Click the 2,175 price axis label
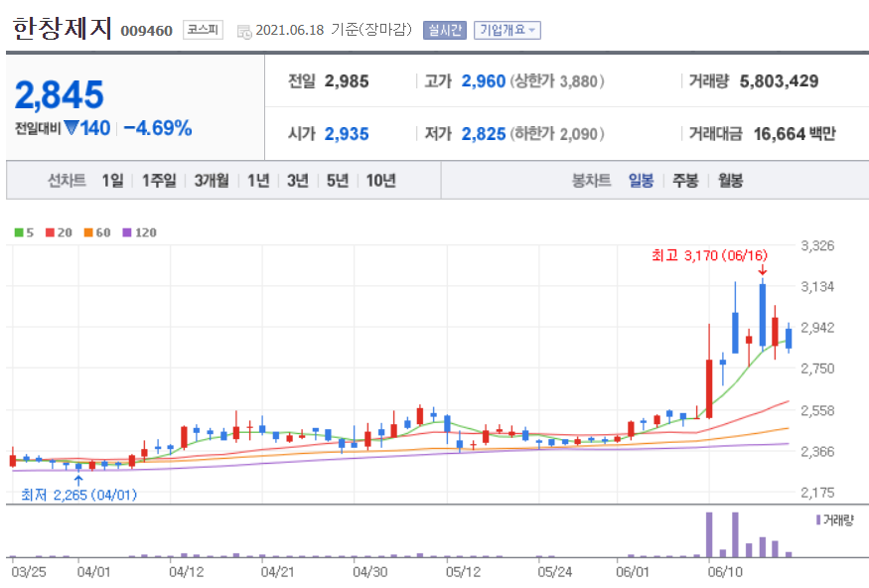Image resolution: width=869 pixels, height=588 pixels. coord(817,493)
